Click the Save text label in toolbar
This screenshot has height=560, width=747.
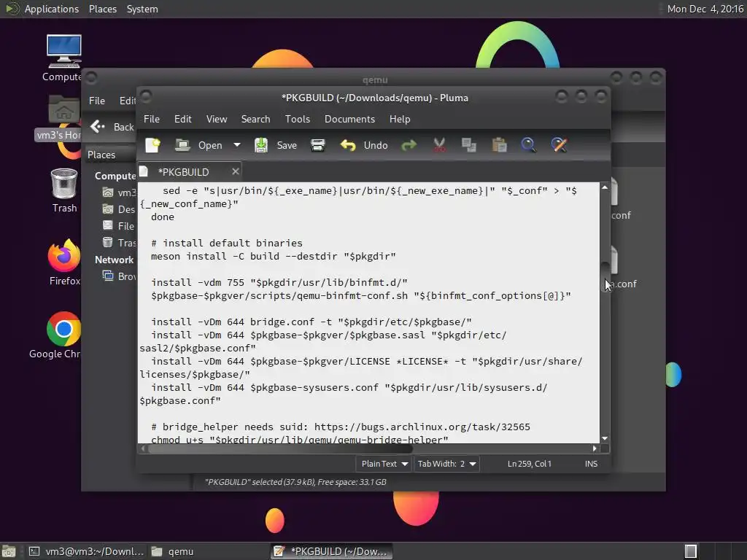point(287,145)
